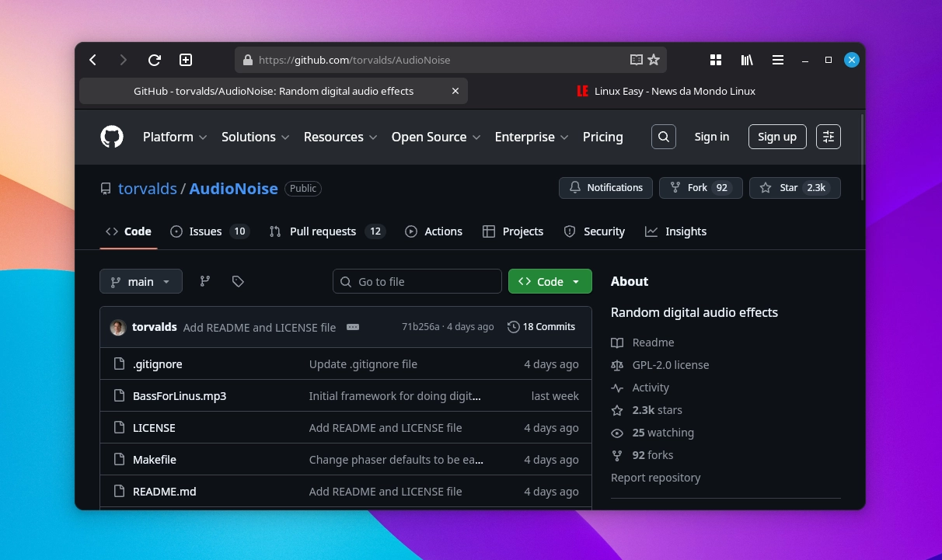The height and width of the screenshot is (560, 942).
Task: Star the AudioNoise repository
Action: click(794, 187)
